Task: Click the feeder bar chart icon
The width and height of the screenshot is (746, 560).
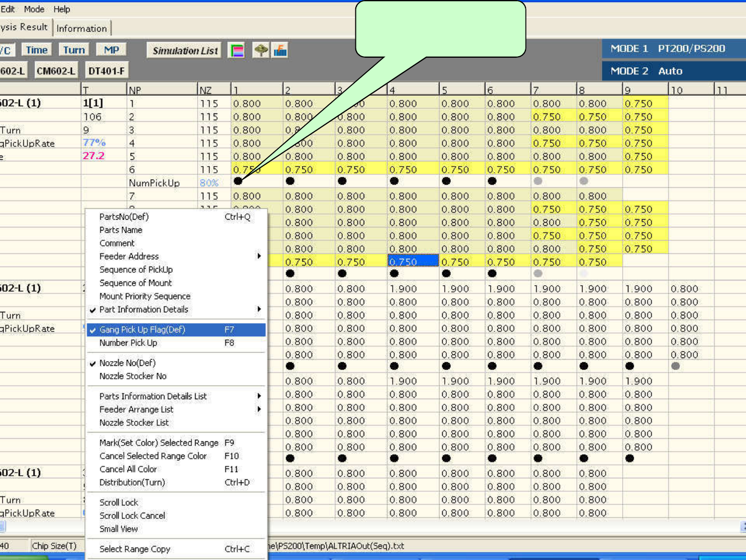Action: point(280,50)
